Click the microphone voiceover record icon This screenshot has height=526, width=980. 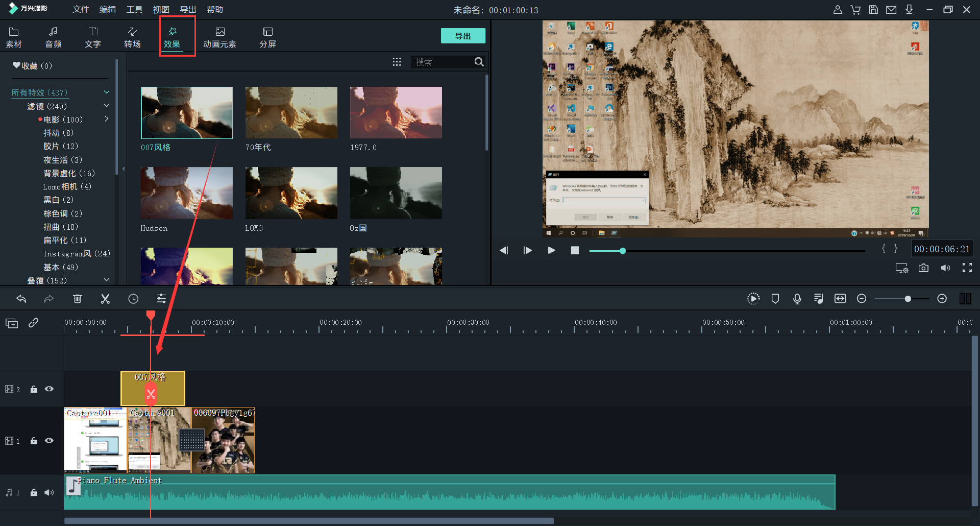click(x=797, y=299)
